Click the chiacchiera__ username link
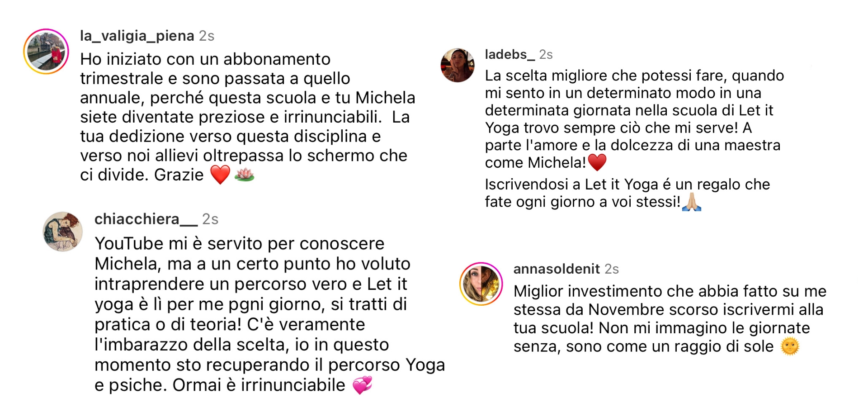The width and height of the screenshot is (868, 407). pos(146,219)
